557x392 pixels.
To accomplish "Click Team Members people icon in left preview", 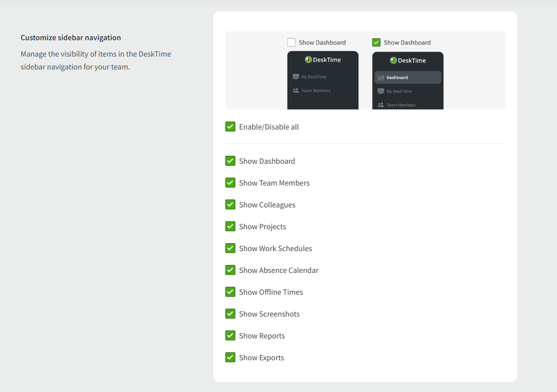I will point(296,91).
